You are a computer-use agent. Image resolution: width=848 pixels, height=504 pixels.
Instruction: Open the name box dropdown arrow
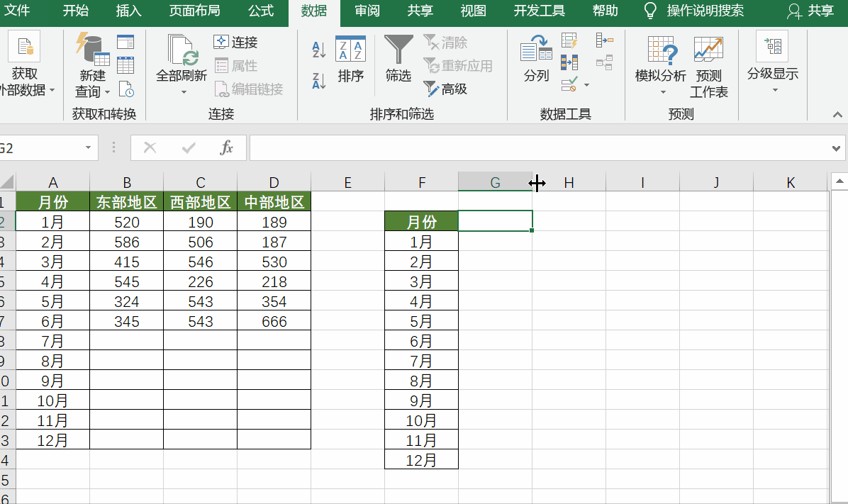click(88, 147)
